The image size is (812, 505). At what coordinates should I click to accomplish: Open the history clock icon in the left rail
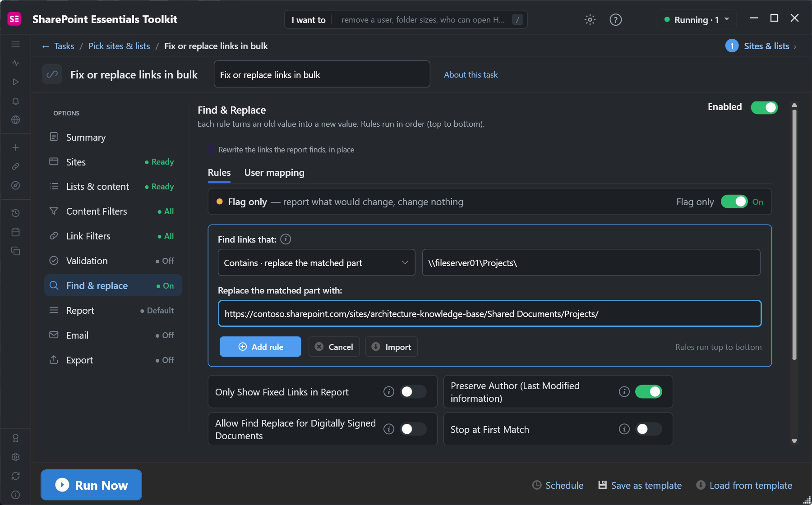pos(16,213)
